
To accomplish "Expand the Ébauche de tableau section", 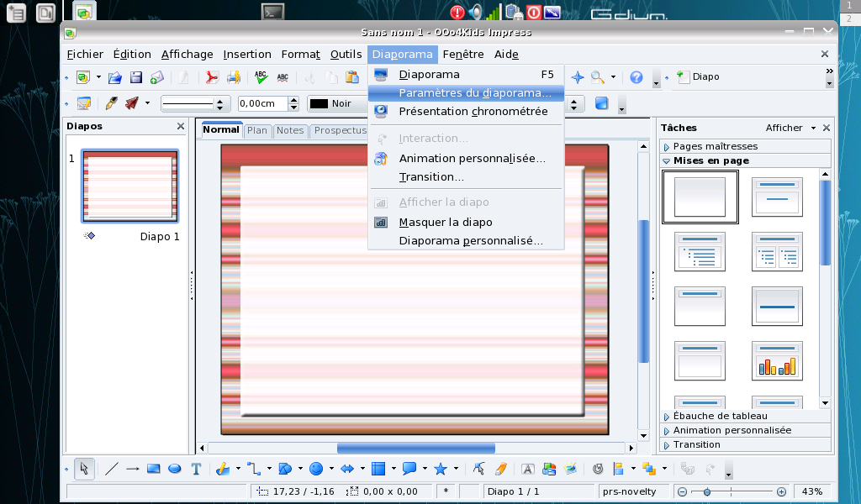I will click(720, 416).
